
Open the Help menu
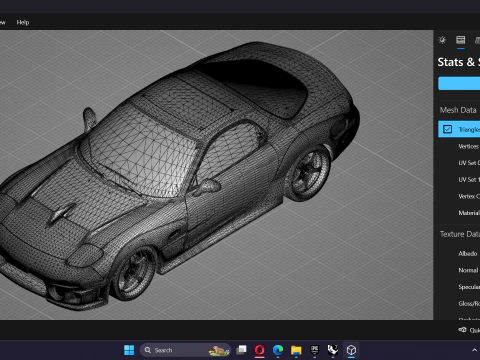click(x=23, y=22)
